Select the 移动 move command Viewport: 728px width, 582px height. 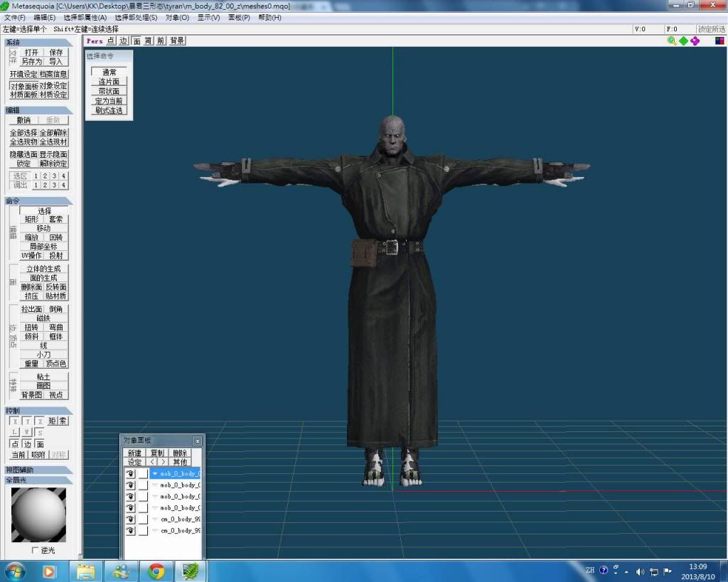[x=43, y=228]
